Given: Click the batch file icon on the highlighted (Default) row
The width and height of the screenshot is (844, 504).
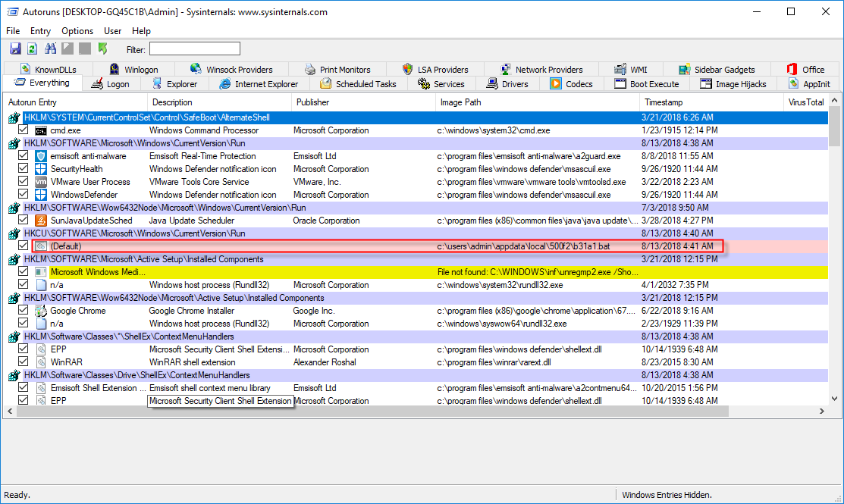Looking at the screenshot, I should [x=39, y=246].
